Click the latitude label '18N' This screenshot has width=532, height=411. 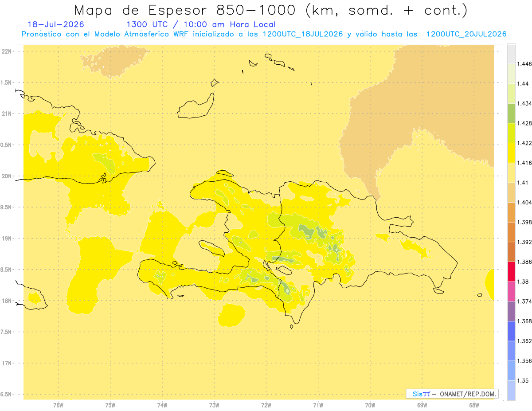click(x=6, y=301)
